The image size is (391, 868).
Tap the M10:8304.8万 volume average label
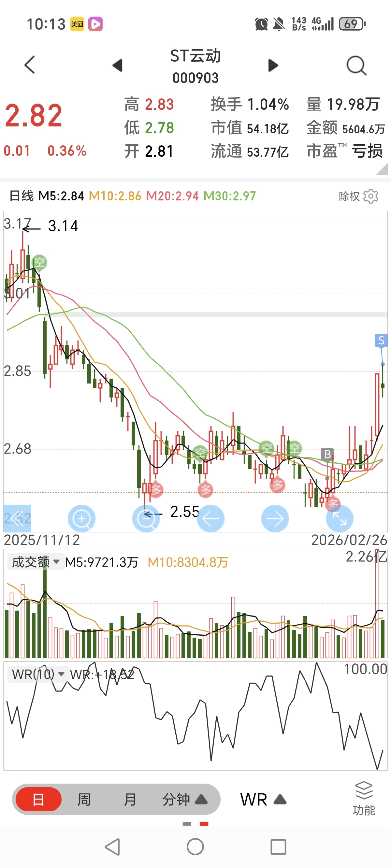(x=188, y=562)
